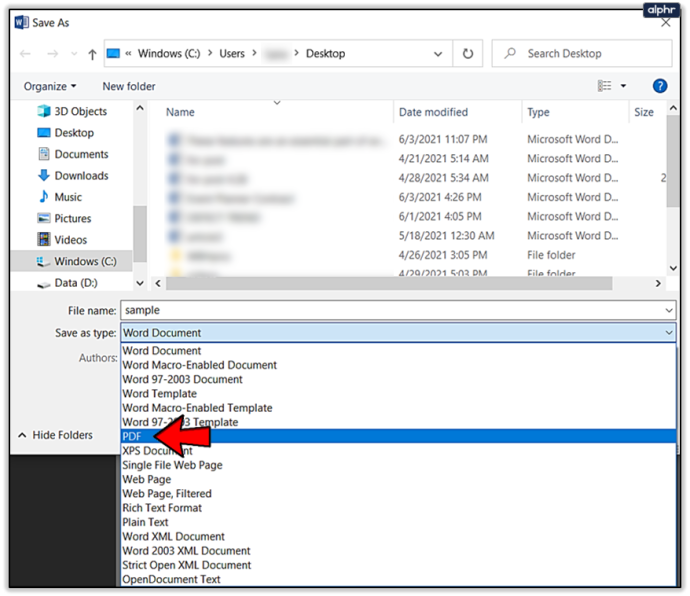Screen dimensions: 690x596
Task: Select the Data (D:) drive
Action: point(67,283)
